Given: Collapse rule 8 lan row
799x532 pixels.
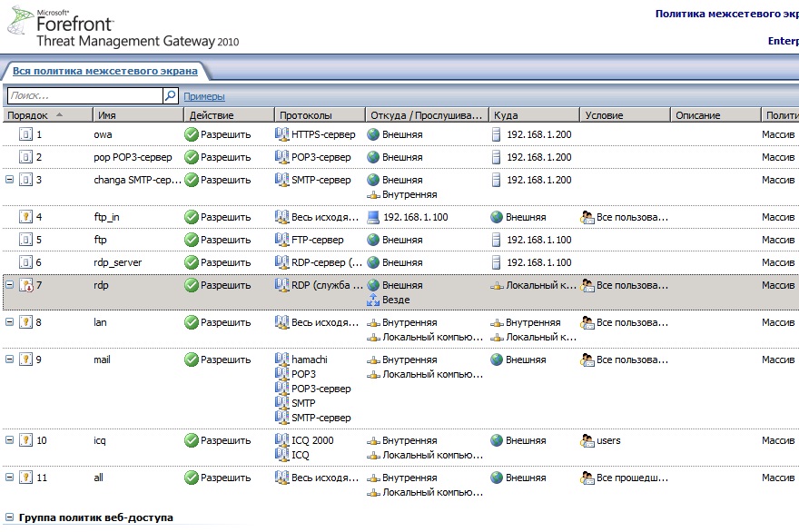Looking at the screenshot, I should click(9, 322).
